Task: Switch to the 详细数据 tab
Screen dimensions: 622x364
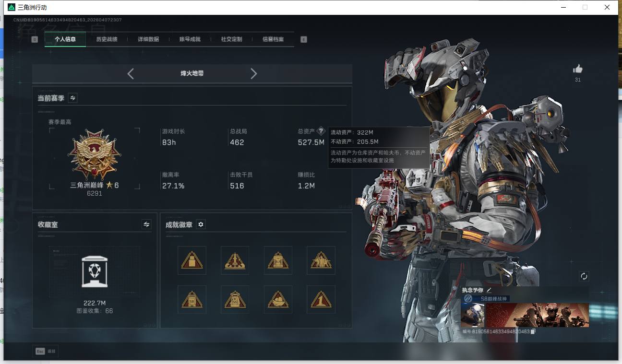Action: pos(148,39)
